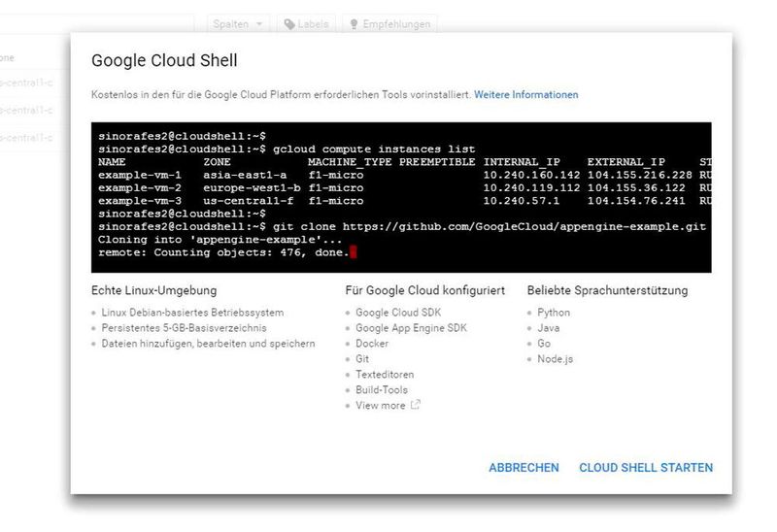Click the Go list item

544,344
